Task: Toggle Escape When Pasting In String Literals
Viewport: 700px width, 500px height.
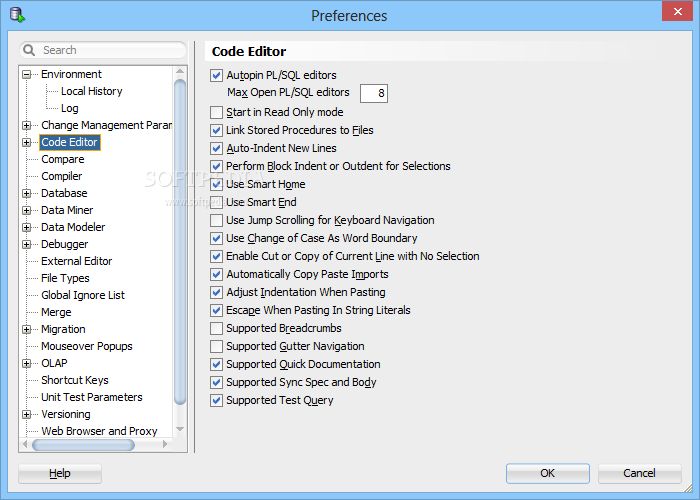Action: 217,310
